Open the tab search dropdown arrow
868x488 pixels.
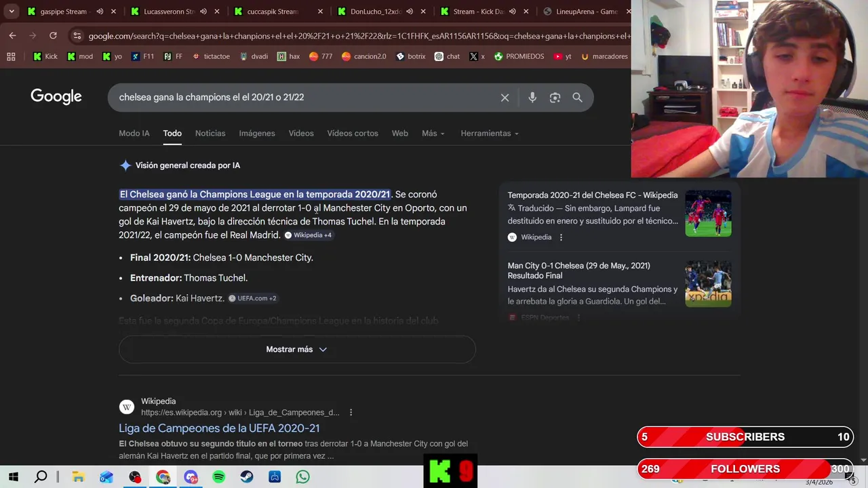[x=12, y=12]
